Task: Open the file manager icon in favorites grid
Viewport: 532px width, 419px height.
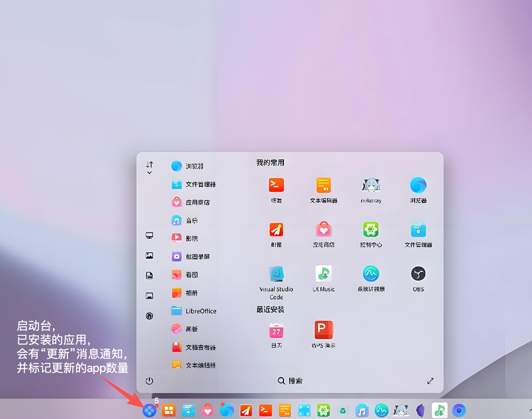Action: (418, 230)
